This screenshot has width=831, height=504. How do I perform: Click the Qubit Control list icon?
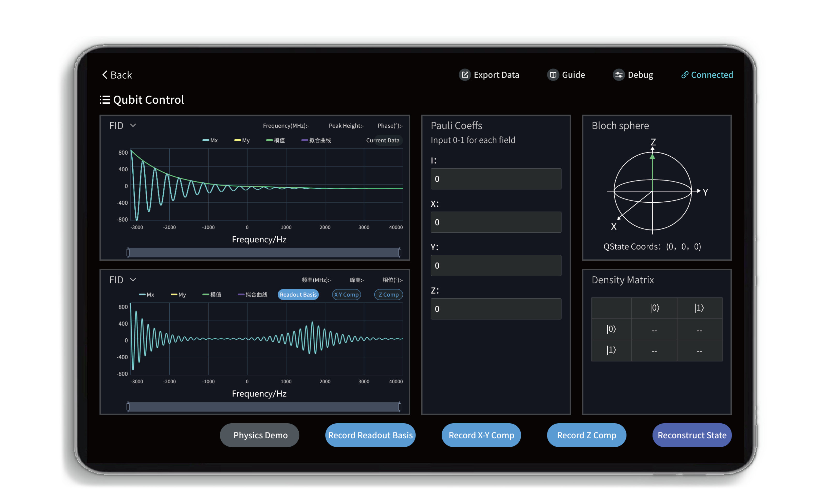coord(105,100)
